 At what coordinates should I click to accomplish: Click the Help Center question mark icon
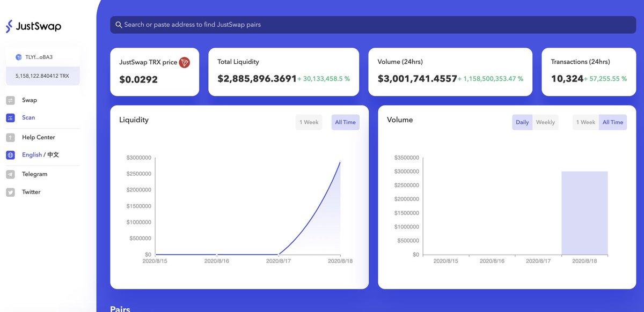point(10,137)
